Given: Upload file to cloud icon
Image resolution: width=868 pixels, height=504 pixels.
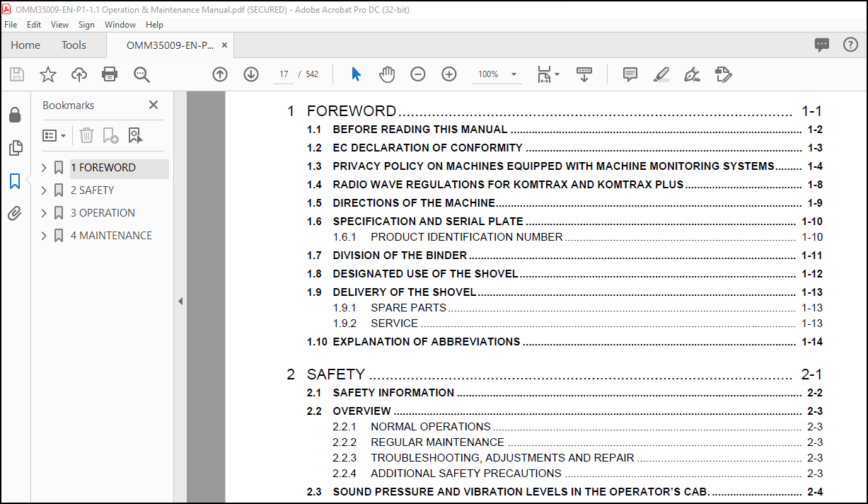Looking at the screenshot, I should pos(79,74).
